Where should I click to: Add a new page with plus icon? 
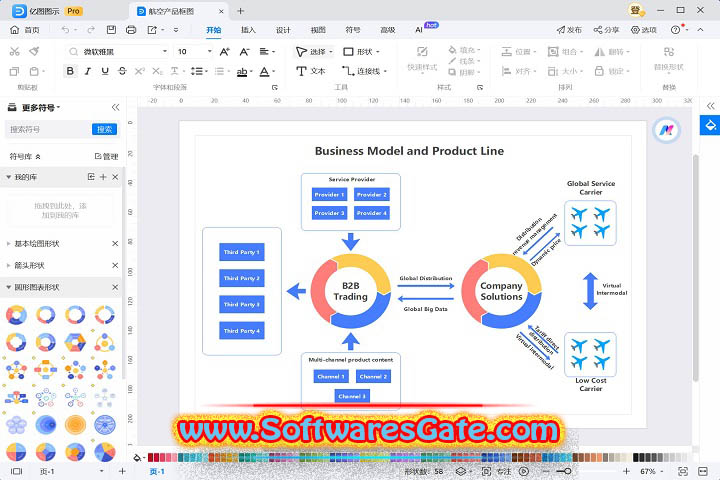pos(122,471)
